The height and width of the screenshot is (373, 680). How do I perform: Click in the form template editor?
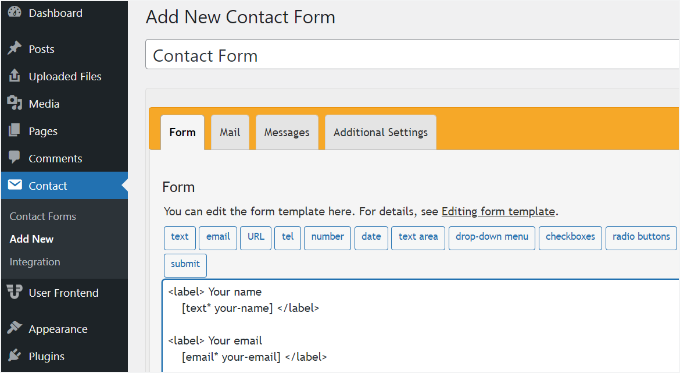pyautogui.click(x=421, y=325)
